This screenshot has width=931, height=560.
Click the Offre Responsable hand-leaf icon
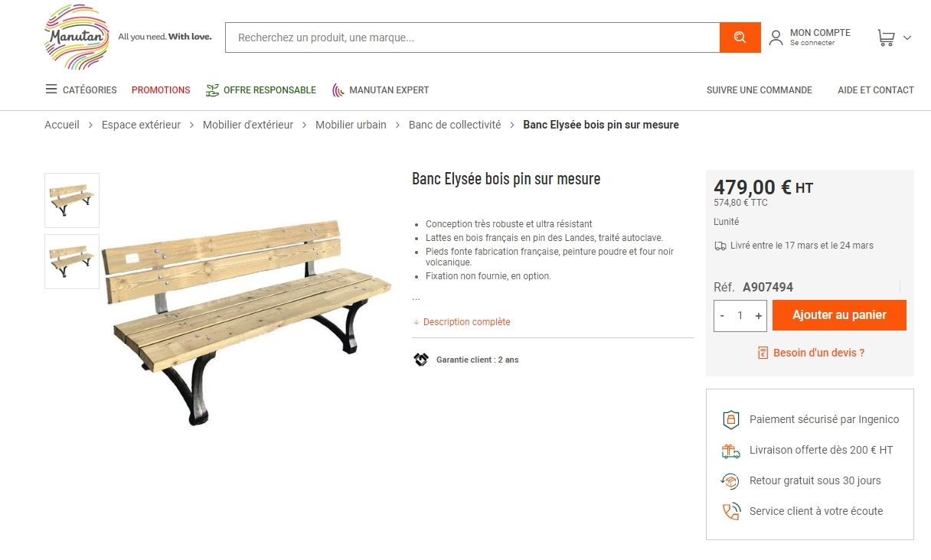click(x=212, y=90)
